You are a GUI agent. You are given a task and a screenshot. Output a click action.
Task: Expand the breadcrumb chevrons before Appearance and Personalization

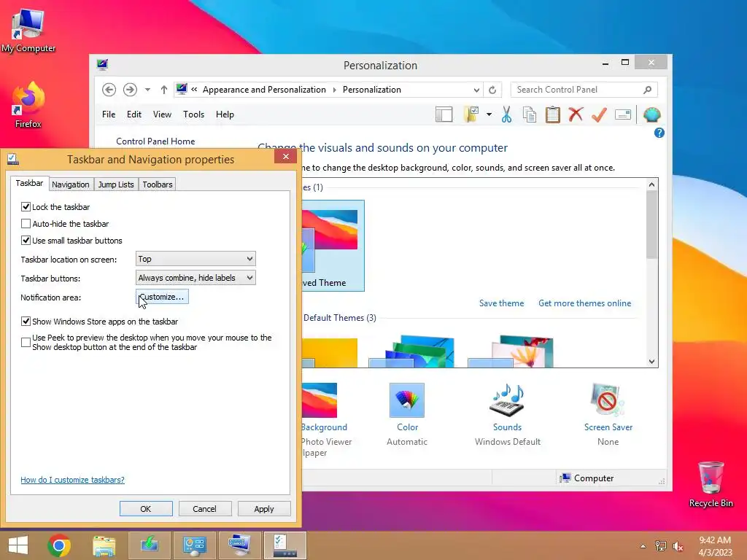click(194, 89)
